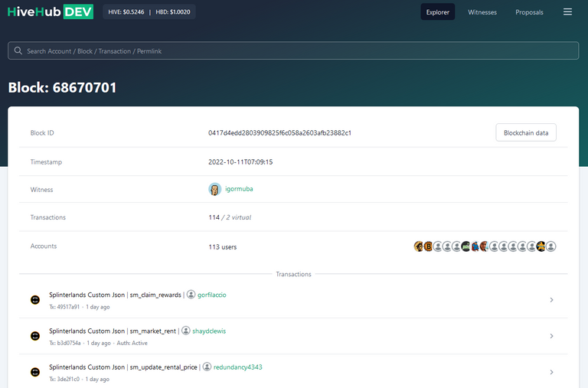Click Splinterlands icon on sm_market_rent row
Viewport: 588px width, 388px height.
tap(35, 336)
